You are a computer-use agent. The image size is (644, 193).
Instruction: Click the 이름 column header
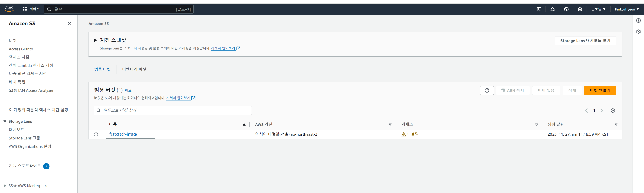pos(113,124)
